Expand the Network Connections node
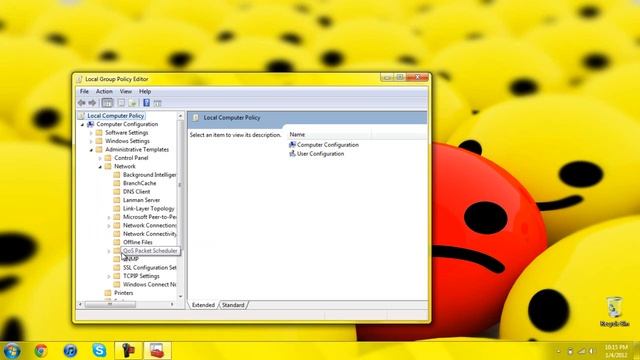Image resolution: width=640 pixels, height=360 pixels. (x=109, y=226)
